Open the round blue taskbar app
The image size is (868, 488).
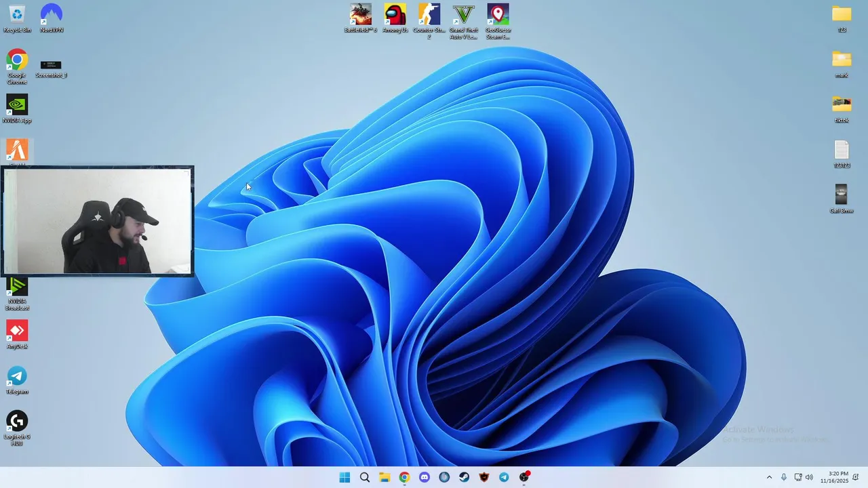(x=444, y=477)
